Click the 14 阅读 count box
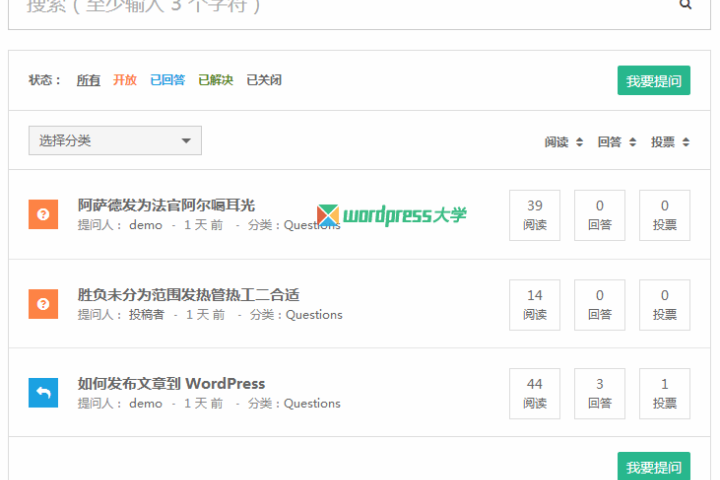 (x=534, y=305)
